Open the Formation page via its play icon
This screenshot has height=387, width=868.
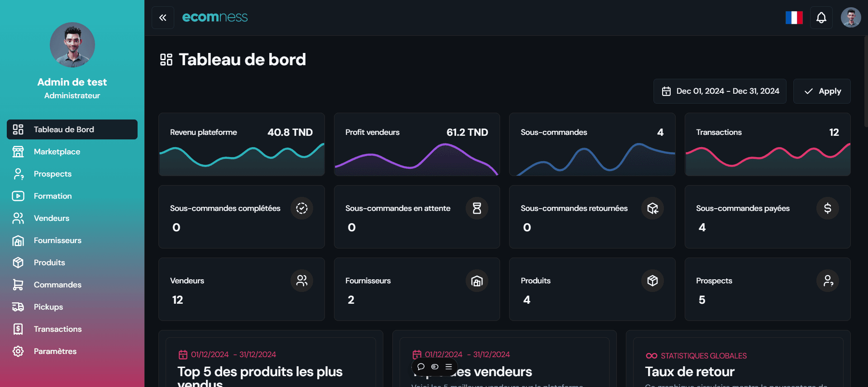(x=18, y=196)
